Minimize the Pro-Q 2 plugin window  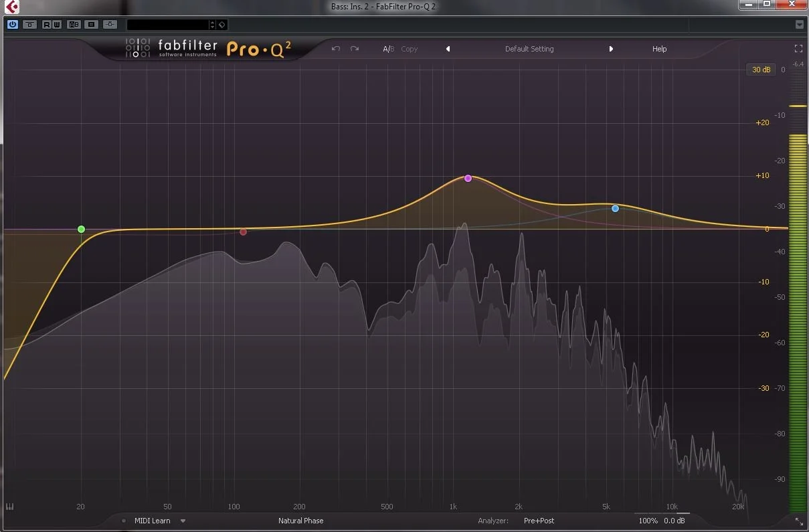tap(749, 5)
